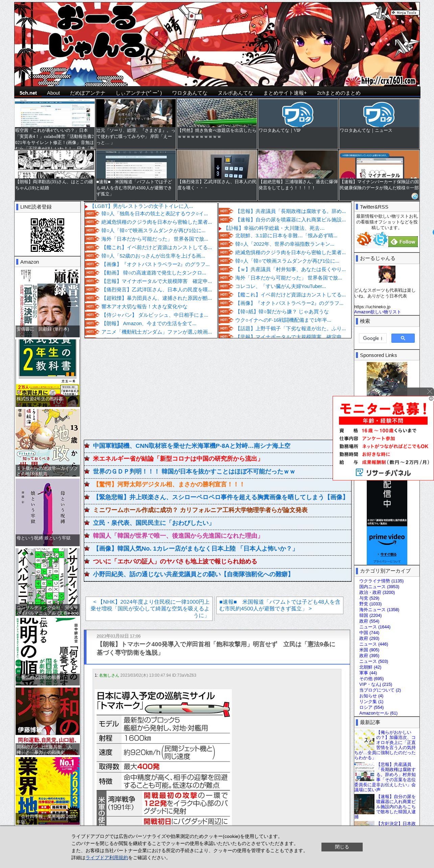Click star icon beside ミニワームホール headline

click(x=87, y=510)
